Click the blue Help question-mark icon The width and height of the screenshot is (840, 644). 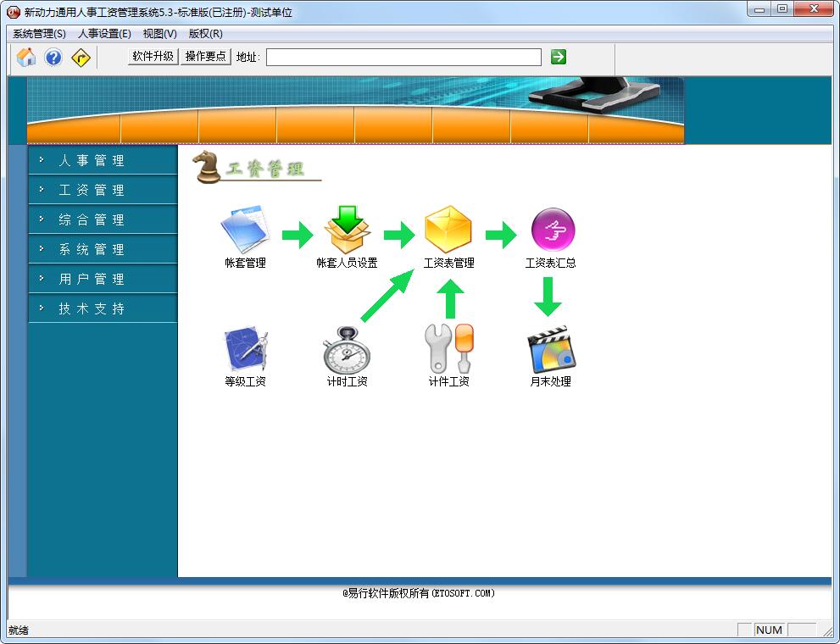pos(53,57)
